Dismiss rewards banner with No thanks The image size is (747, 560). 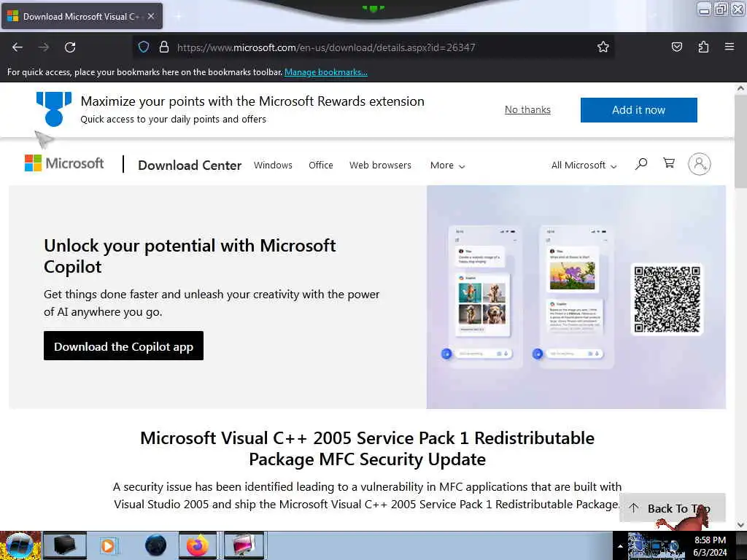click(527, 110)
